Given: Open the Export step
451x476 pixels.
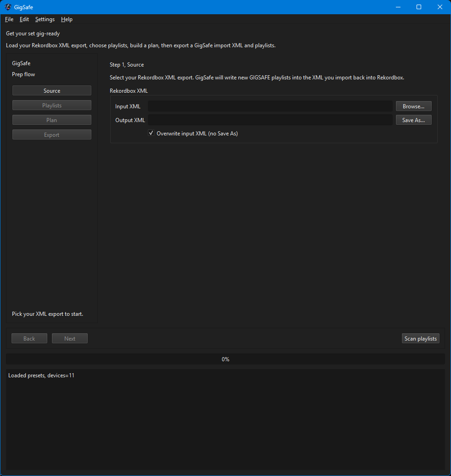Looking at the screenshot, I should [52, 135].
